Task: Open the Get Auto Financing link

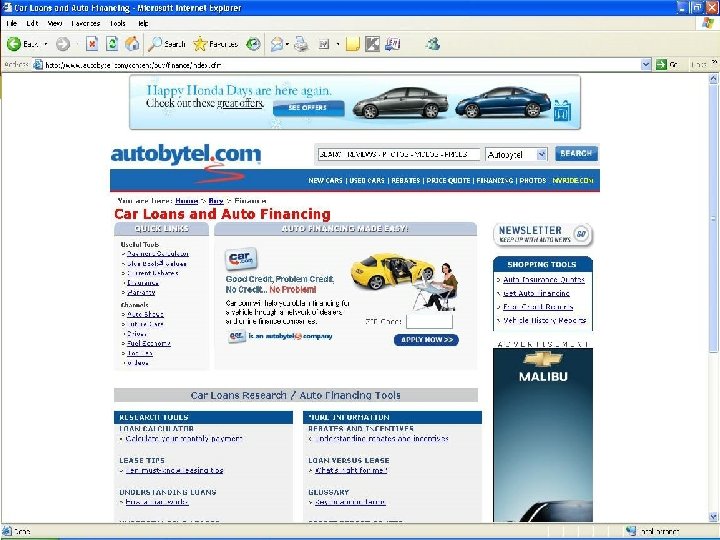Action: (536, 293)
